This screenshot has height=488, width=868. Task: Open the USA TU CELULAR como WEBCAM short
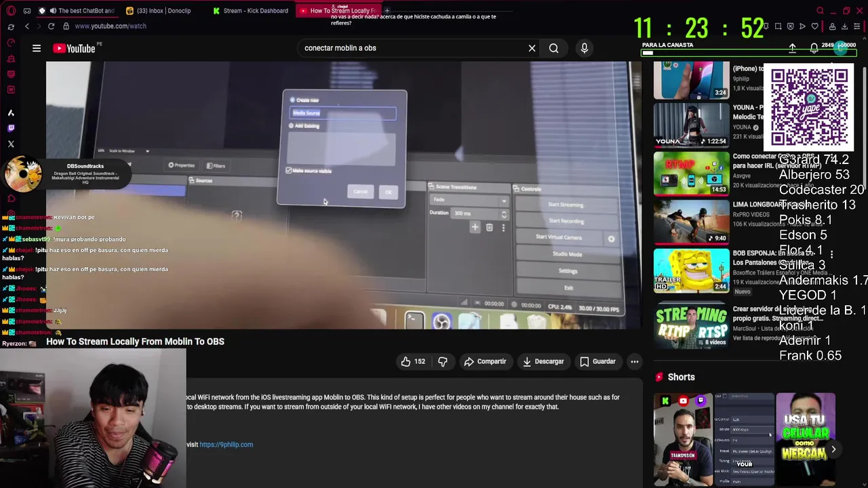pyautogui.click(x=806, y=439)
